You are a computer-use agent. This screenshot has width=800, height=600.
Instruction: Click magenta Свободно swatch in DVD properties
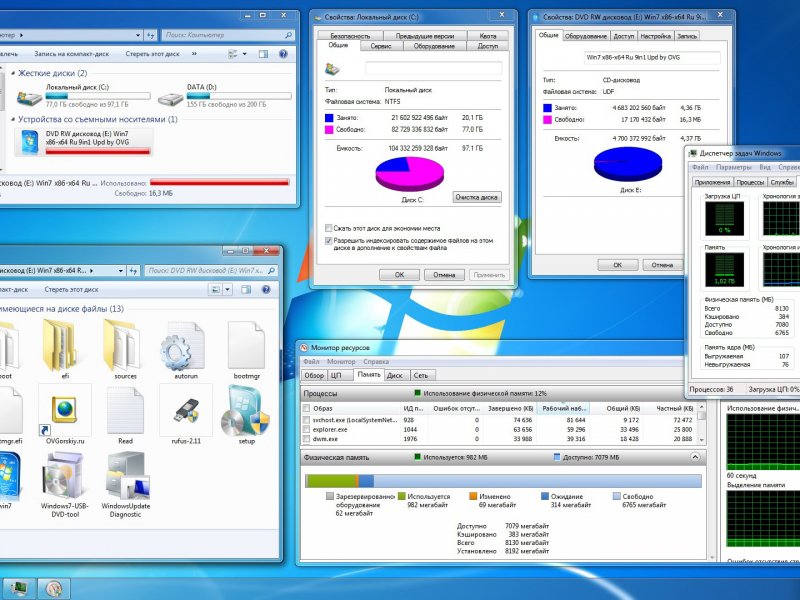point(547,119)
